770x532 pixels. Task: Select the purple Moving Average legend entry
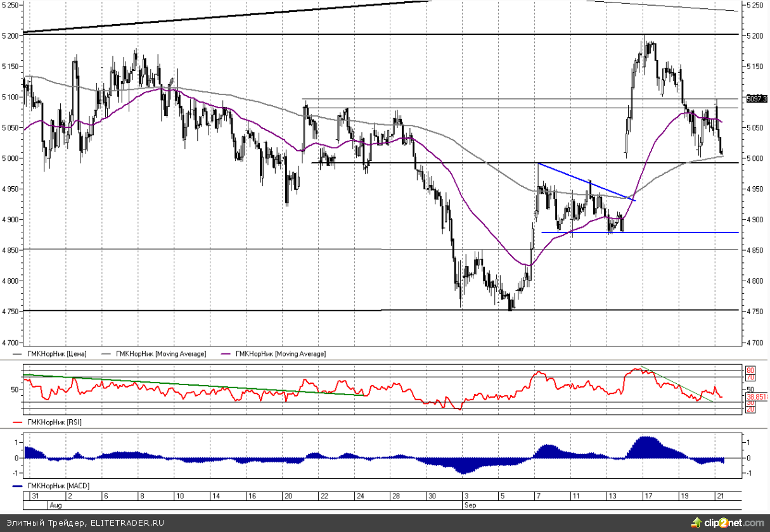click(x=280, y=353)
